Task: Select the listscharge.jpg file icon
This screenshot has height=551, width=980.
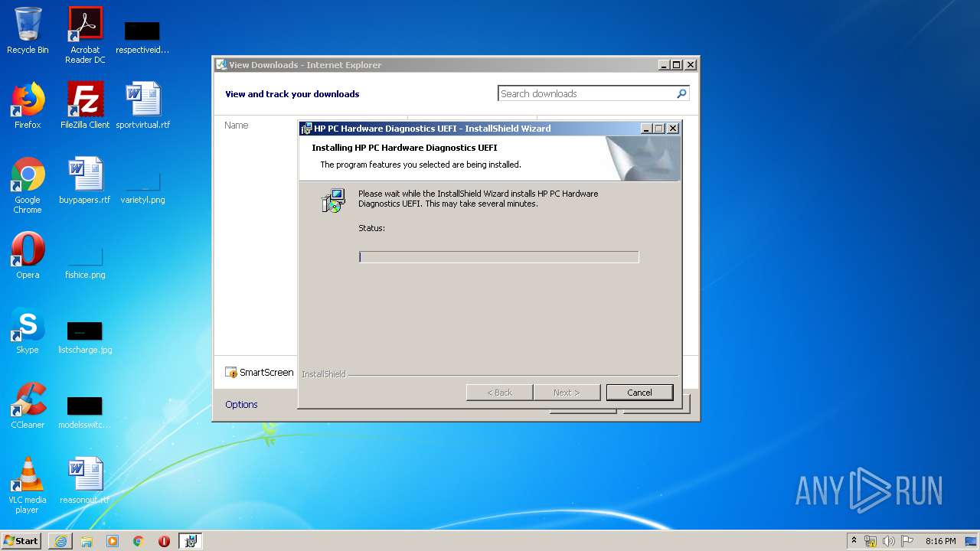Action: tap(85, 337)
